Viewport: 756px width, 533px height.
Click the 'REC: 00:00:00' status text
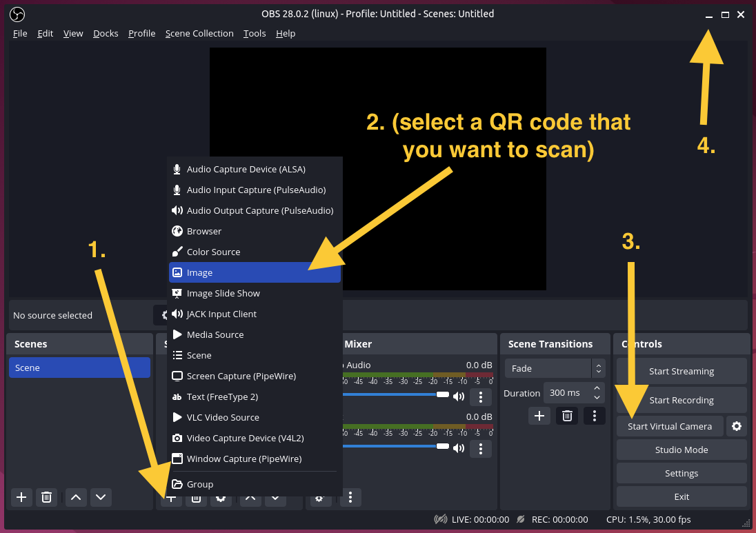tap(560, 519)
